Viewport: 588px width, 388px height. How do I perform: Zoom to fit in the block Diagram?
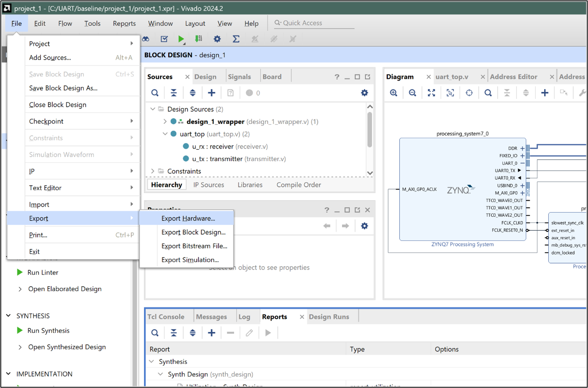pos(431,93)
